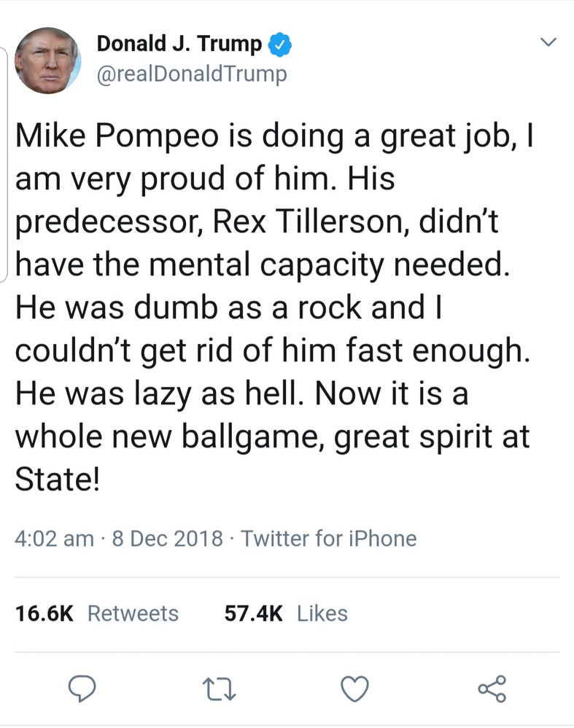Open the share icon options
The width and height of the screenshot is (574, 728).
coord(491,687)
